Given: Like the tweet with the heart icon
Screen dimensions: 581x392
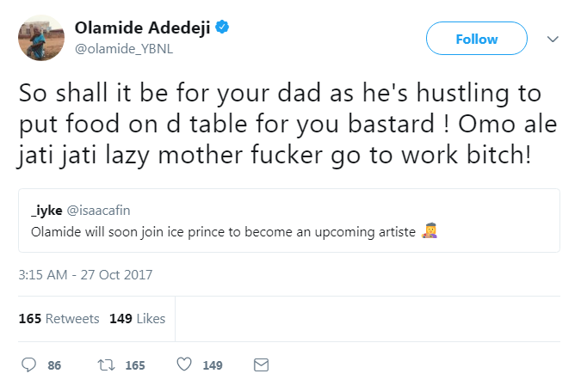Looking at the screenshot, I should pyautogui.click(x=182, y=365).
